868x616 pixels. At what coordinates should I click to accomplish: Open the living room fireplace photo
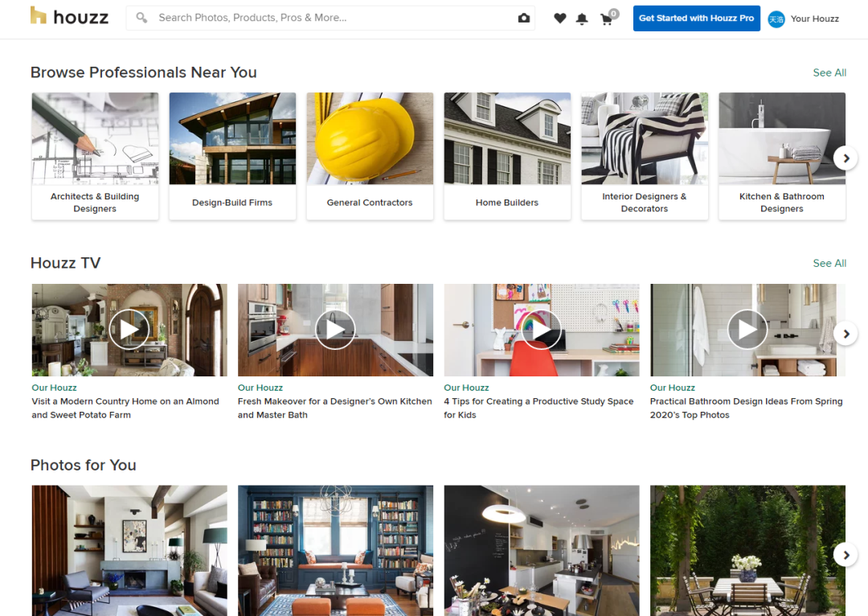click(129, 551)
